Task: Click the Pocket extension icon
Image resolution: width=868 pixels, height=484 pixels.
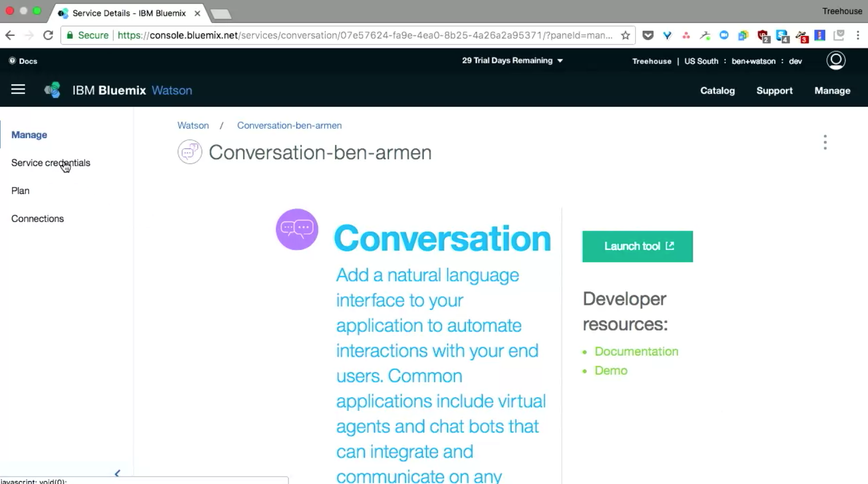Action: 648,35
